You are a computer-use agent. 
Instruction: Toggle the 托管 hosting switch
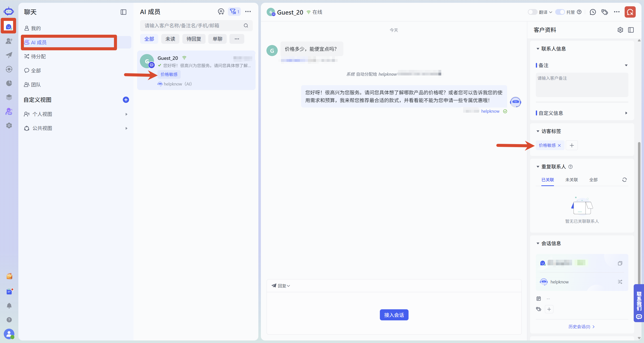[560, 12]
